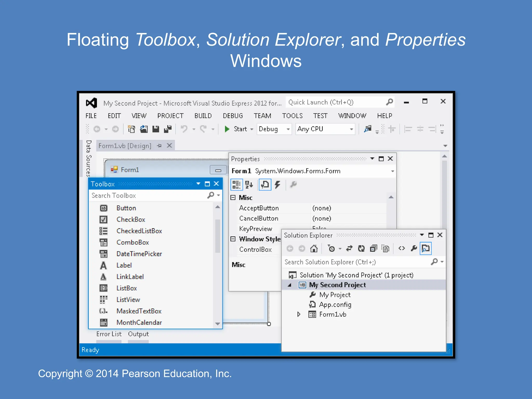This screenshot has height=399, width=532.
Task: Click the Toolbox scroll down arrow
Action: pyautogui.click(x=218, y=324)
